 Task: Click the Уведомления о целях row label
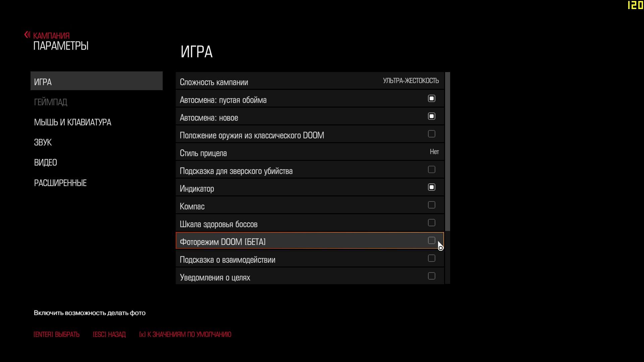(x=215, y=278)
